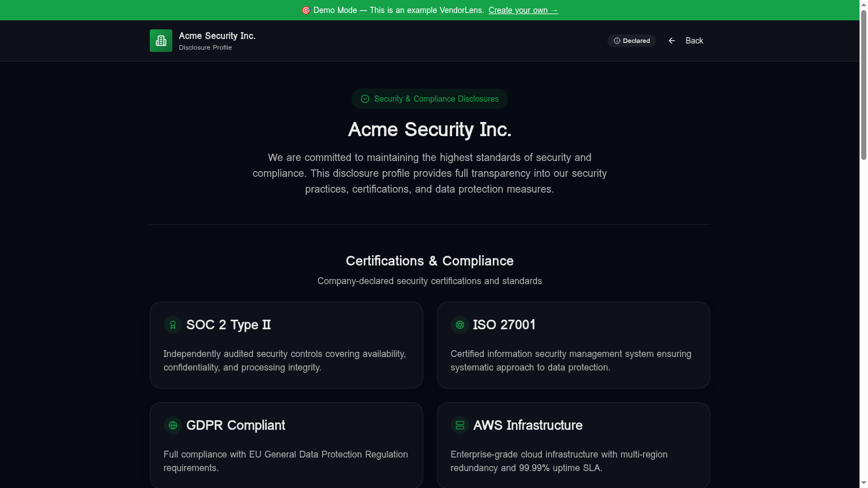
Task: Click the Declared status badge
Action: coord(632,41)
